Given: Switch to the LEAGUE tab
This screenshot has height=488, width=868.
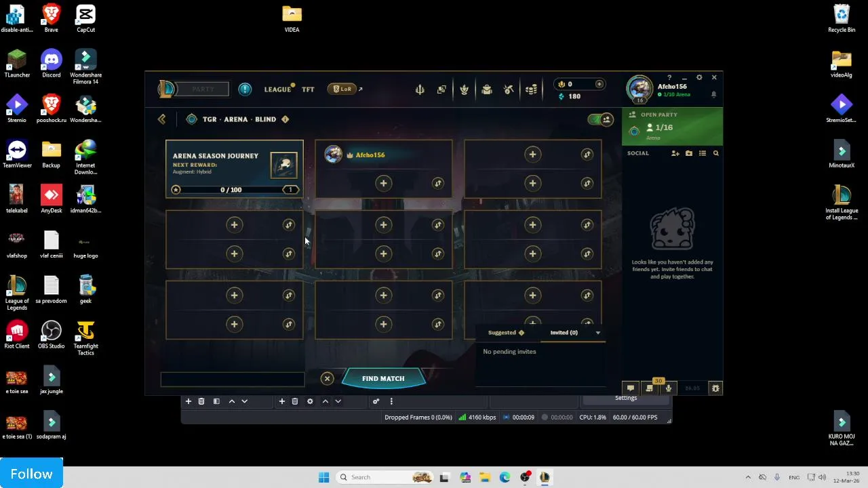Looking at the screenshot, I should [277, 89].
